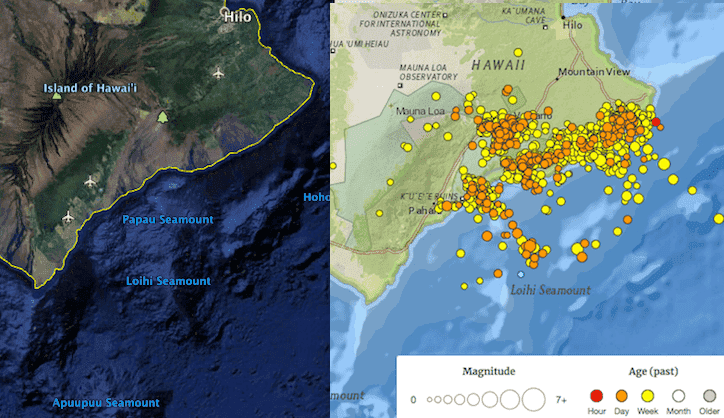
Task: Click the largest magnitude circle in legend
Action: click(534, 399)
